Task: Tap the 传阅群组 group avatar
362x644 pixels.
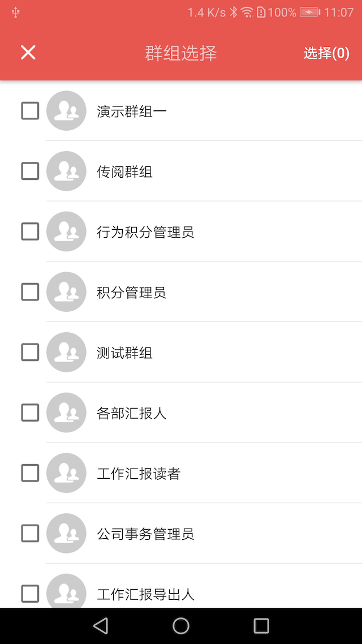Action: tap(66, 171)
